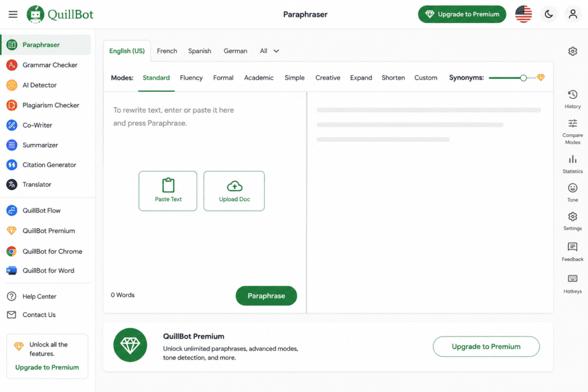
Task: Open QuillBot Premium sidebar item
Action: (x=45, y=231)
